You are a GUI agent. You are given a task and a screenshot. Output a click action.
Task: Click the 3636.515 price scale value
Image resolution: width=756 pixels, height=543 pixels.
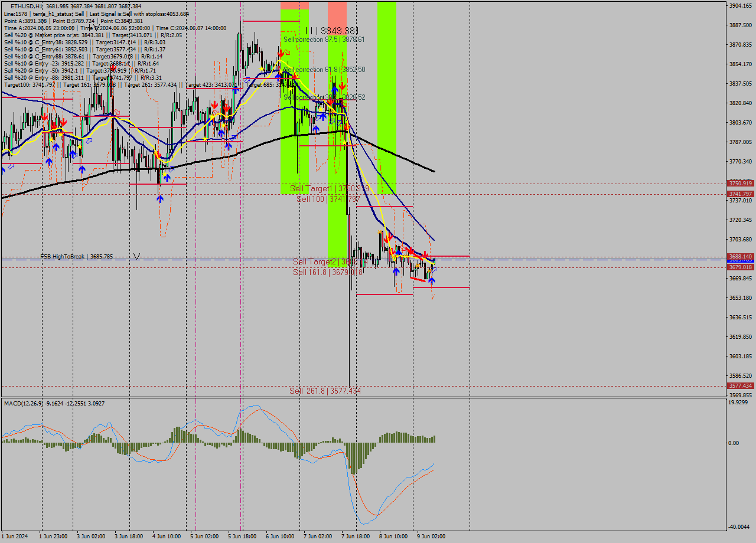pyautogui.click(x=741, y=317)
